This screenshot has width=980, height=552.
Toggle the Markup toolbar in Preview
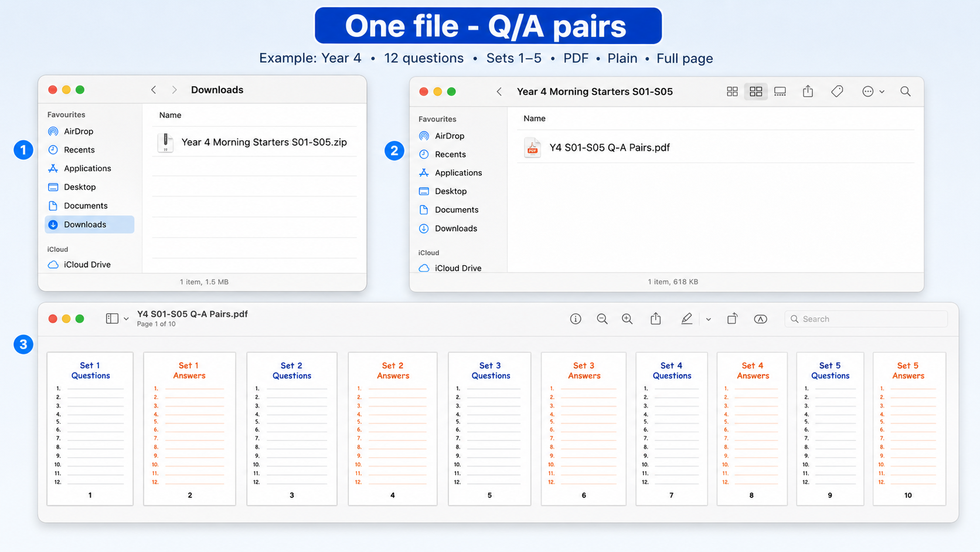click(760, 319)
